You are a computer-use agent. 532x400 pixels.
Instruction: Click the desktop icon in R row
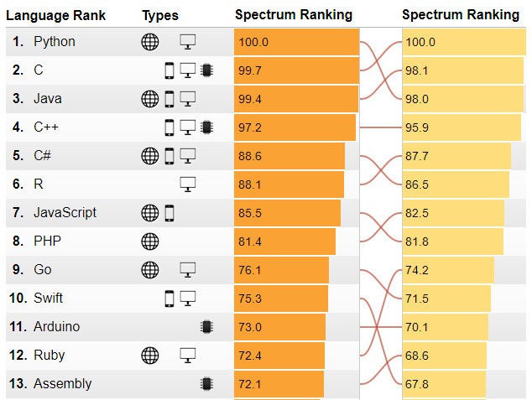[188, 184]
